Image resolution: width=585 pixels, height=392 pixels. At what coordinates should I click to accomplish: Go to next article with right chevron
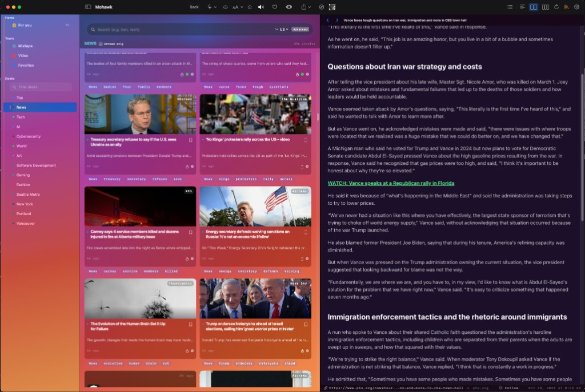pyautogui.click(x=337, y=21)
